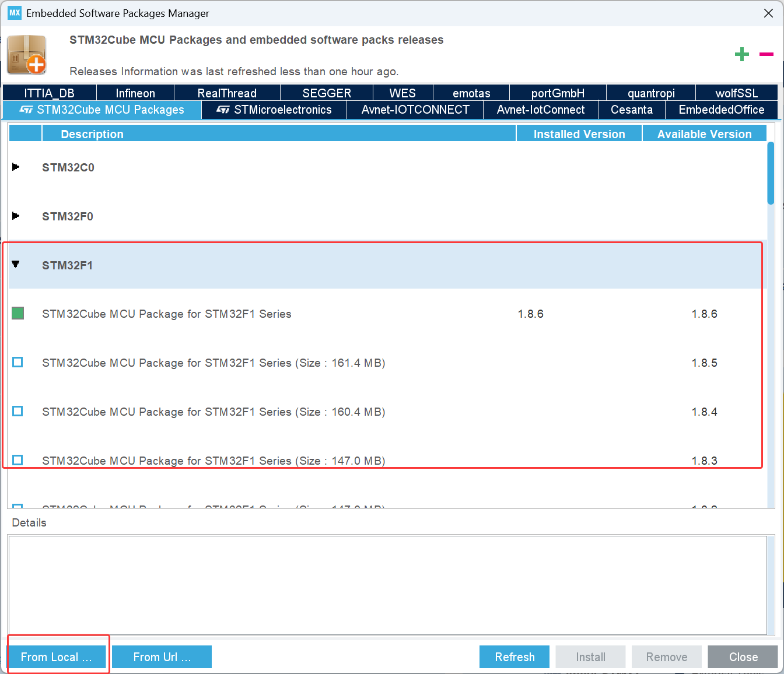The height and width of the screenshot is (674, 784).
Task: Switch to the EmbeddedOffice tab
Action: pyautogui.click(x=722, y=110)
